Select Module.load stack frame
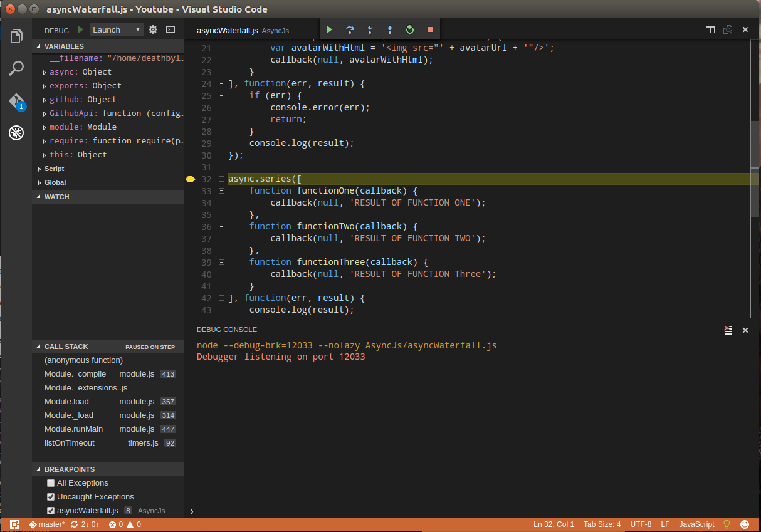The image size is (761, 532). click(x=108, y=402)
